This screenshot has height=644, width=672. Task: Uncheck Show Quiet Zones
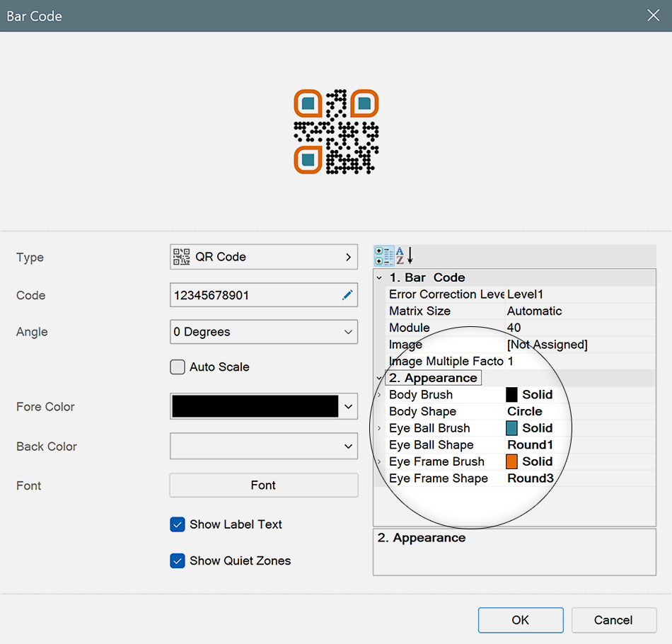click(178, 560)
